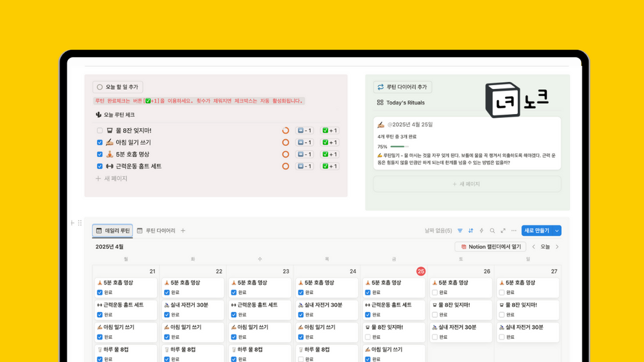Open the dropdown arrow beside 새로 만들기

557,231
